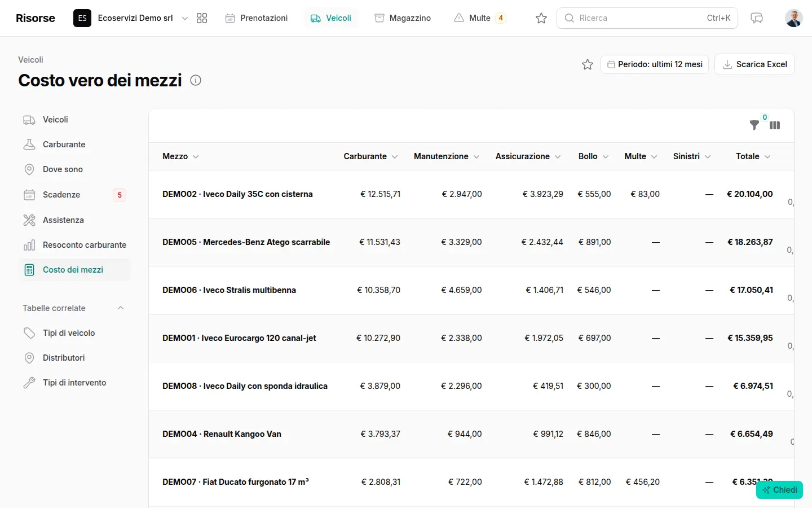Screen dimensions: 812x508
Task: Click the Ricerca search field
Action: (x=647, y=18)
